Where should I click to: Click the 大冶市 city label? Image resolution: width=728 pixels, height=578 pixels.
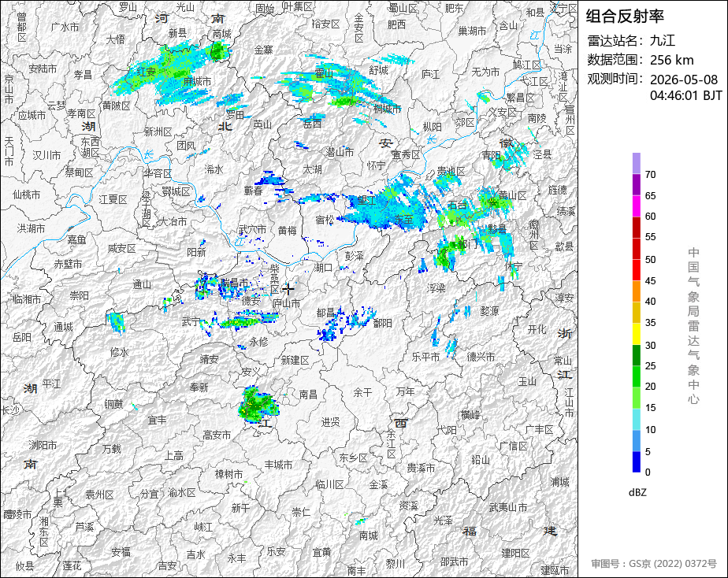tap(173, 222)
